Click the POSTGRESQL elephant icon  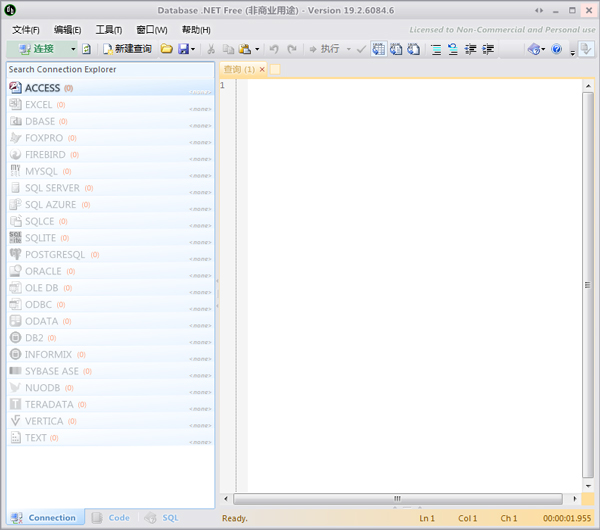tap(15, 254)
